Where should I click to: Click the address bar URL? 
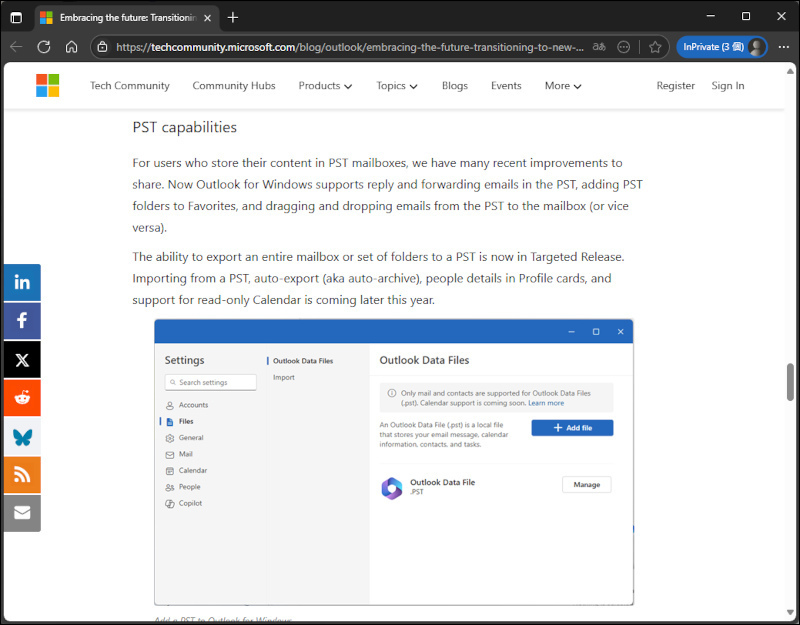[350, 47]
